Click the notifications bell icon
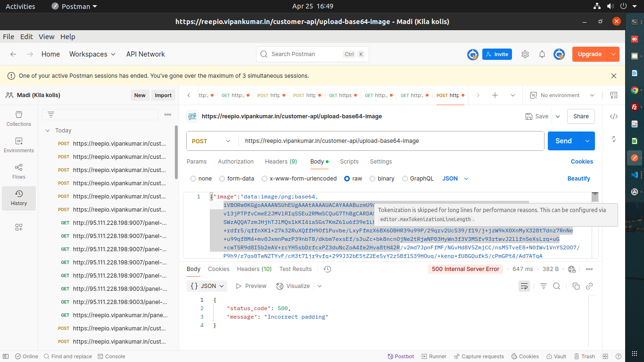 (542, 54)
